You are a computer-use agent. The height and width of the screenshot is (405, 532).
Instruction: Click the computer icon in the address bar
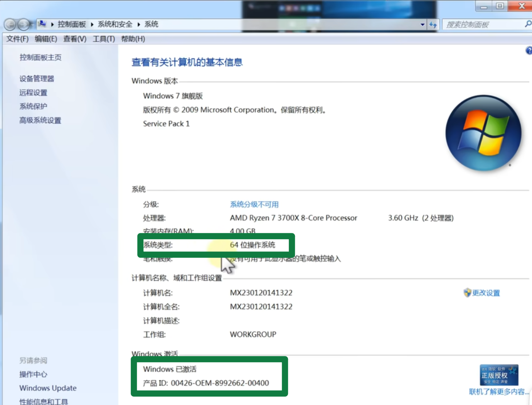click(x=42, y=24)
